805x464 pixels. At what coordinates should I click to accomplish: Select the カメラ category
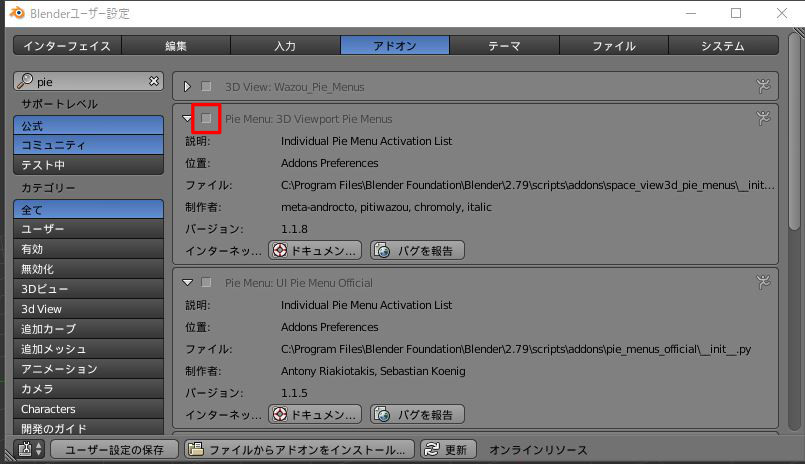88,389
